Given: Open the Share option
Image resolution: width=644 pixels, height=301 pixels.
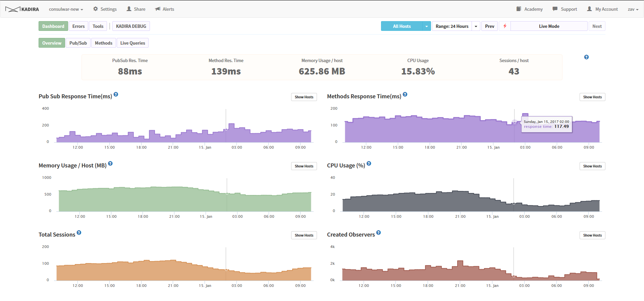Looking at the screenshot, I should click(x=136, y=9).
